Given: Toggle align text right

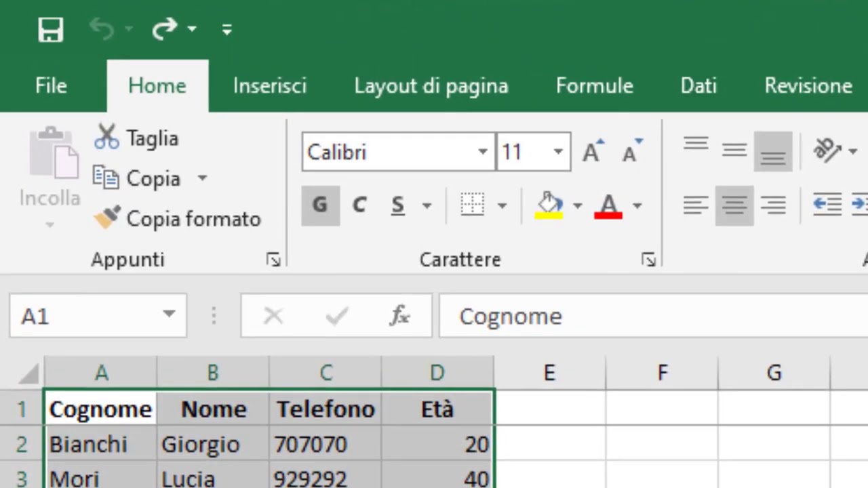Looking at the screenshot, I should coord(773,205).
